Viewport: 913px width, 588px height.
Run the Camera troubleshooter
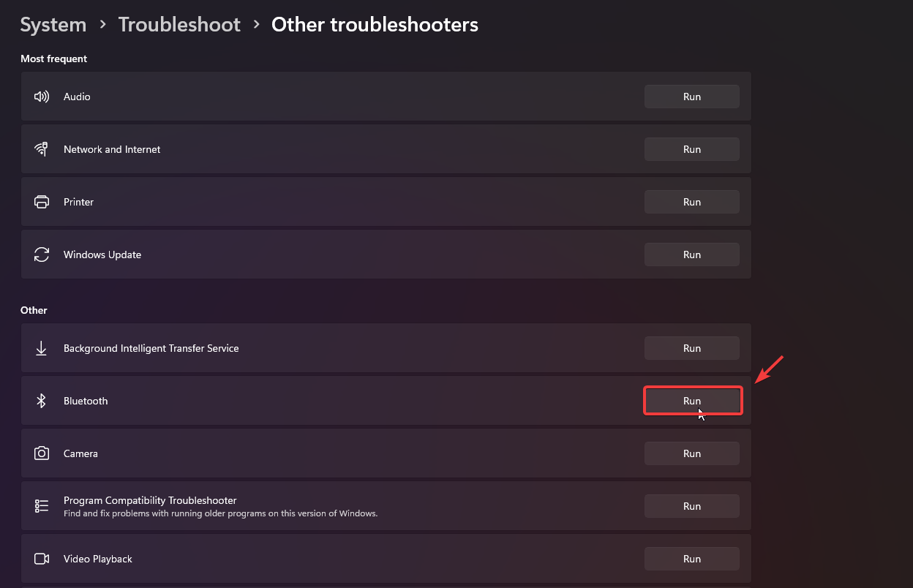point(691,453)
